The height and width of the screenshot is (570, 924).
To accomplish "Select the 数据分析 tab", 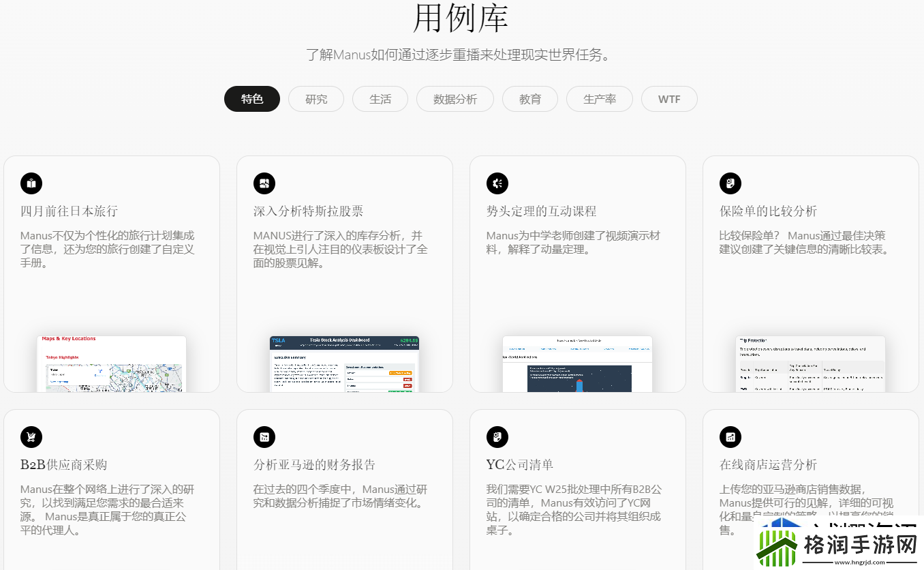I will coord(455,99).
